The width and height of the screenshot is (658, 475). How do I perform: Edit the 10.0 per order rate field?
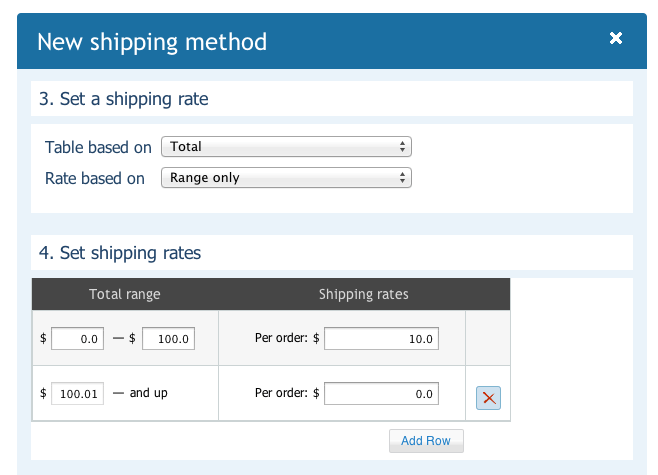click(x=381, y=339)
